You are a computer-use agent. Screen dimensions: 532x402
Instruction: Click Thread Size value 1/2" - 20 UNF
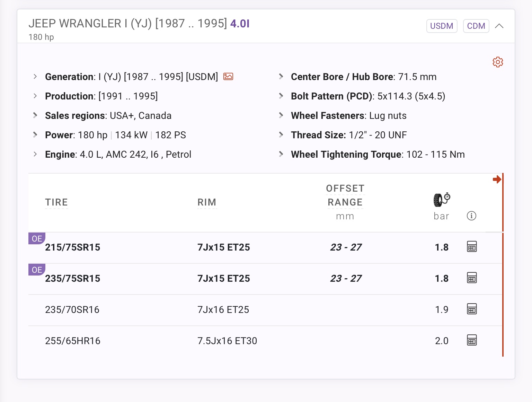(x=378, y=135)
